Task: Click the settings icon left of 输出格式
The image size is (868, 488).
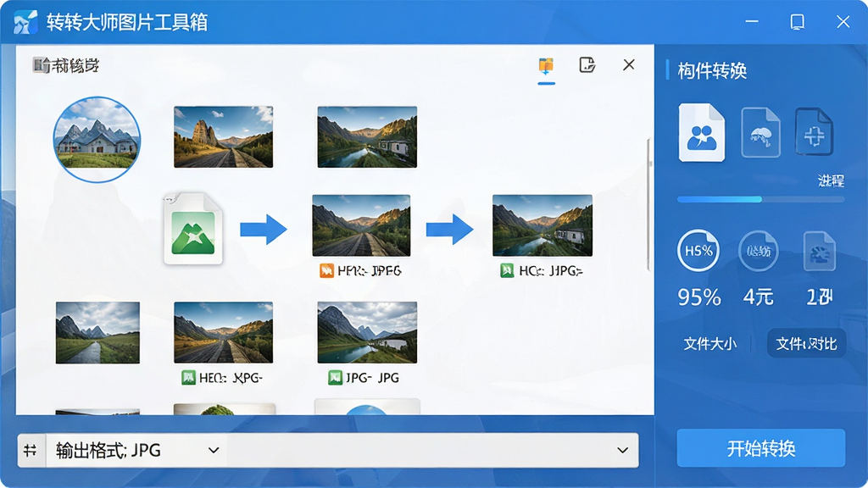Action: coord(31,451)
